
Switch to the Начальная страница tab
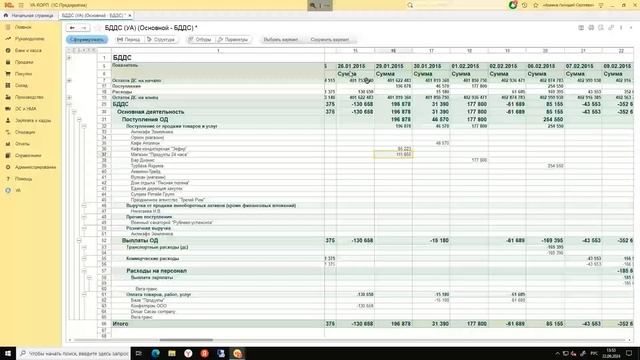tap(29, 16)
